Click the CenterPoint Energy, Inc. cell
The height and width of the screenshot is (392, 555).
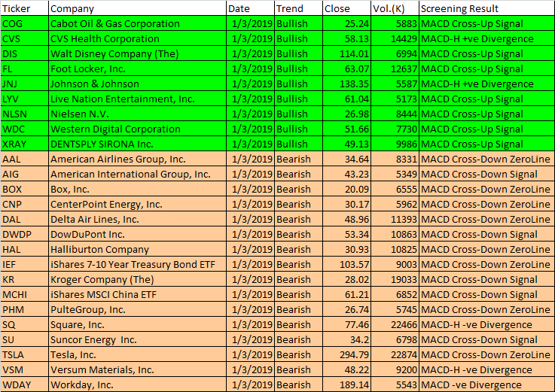click(137, 204)
